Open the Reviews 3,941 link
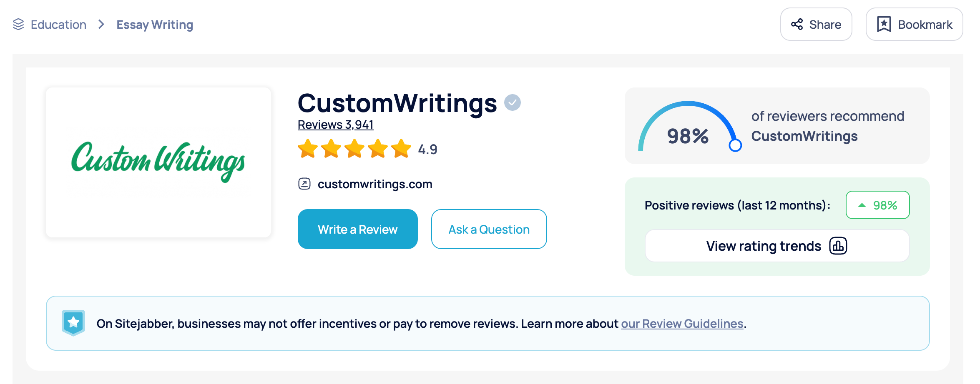The width and height of the screenshot is (980, 384). point(335,125)
